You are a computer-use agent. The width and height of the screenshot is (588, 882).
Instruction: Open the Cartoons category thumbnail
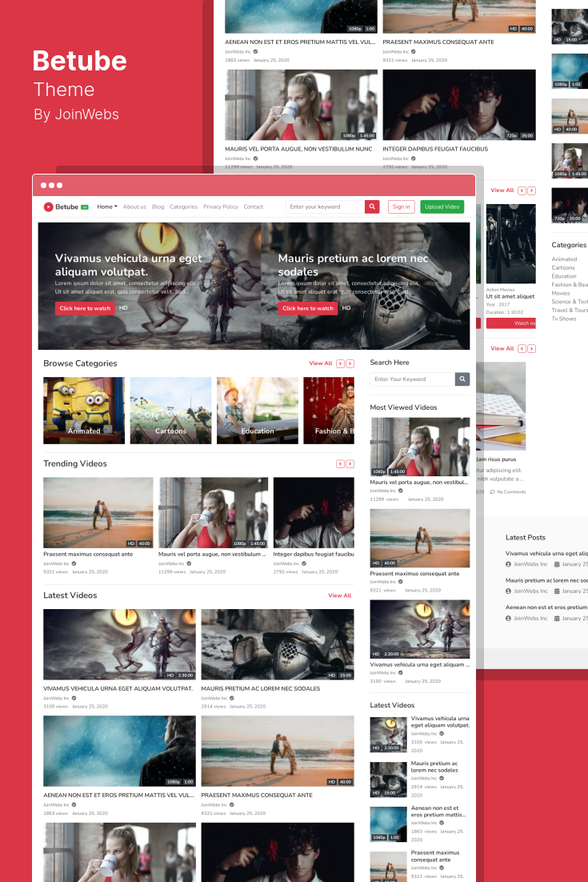coord(171,411)
